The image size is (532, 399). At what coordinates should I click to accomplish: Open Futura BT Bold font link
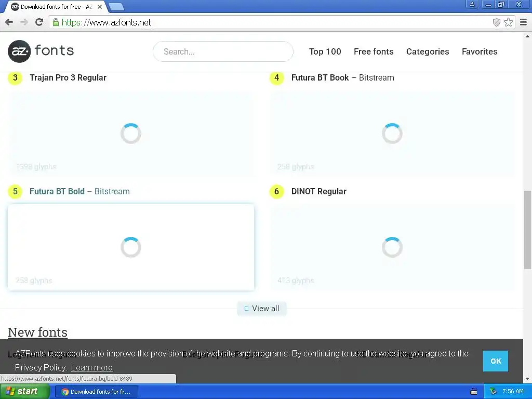click(x=57, y=191)
